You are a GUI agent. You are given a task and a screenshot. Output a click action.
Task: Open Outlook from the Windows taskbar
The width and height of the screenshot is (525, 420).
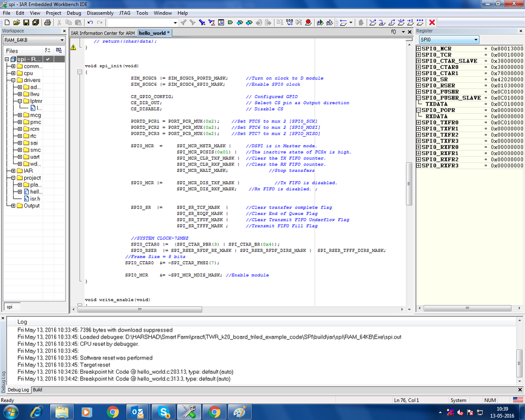point(138,412)
